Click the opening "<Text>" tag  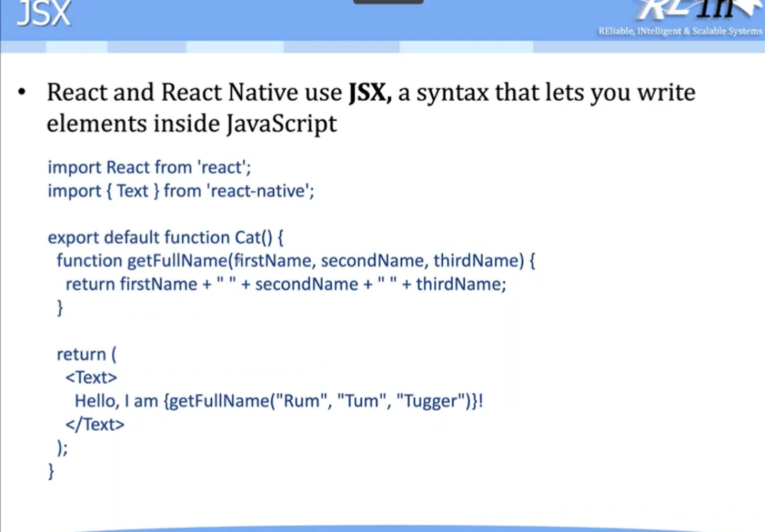tap(91, 377)
